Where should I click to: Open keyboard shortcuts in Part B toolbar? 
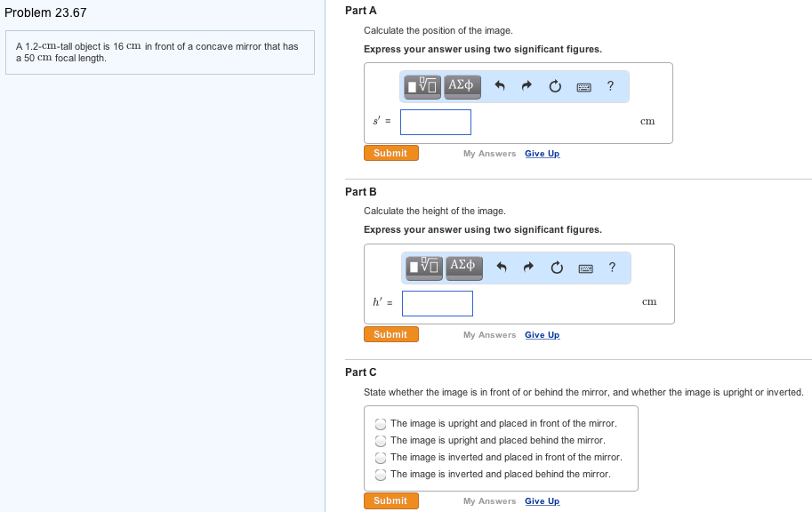click(585, 268)
